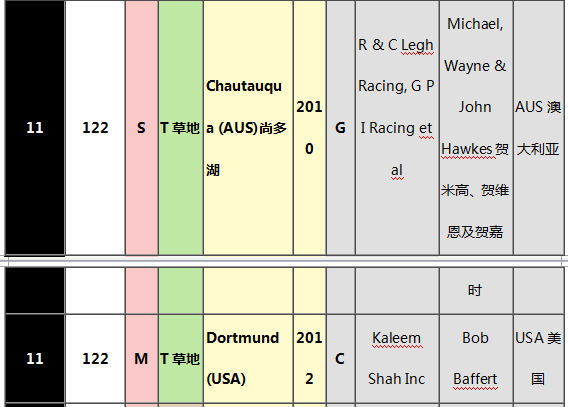The image size is (568, 407).
Task: Click the Kaleem Shah Inc owner cell
Action: 397,358
